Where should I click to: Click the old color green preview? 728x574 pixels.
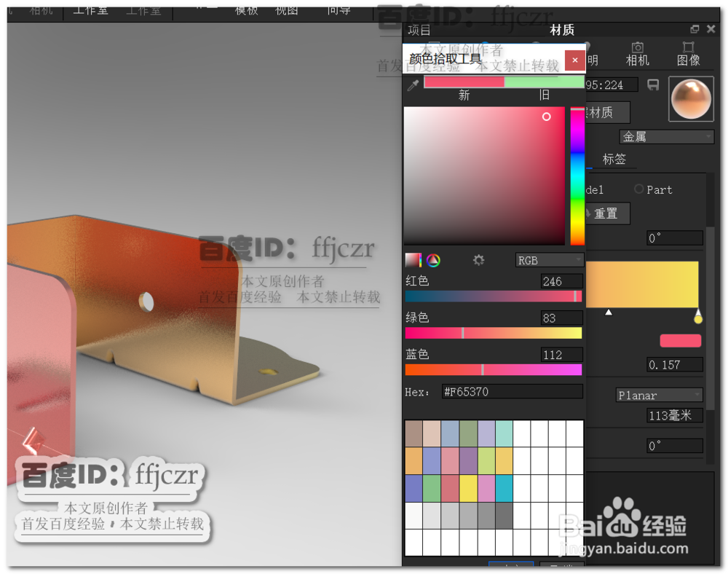(544, 82)
